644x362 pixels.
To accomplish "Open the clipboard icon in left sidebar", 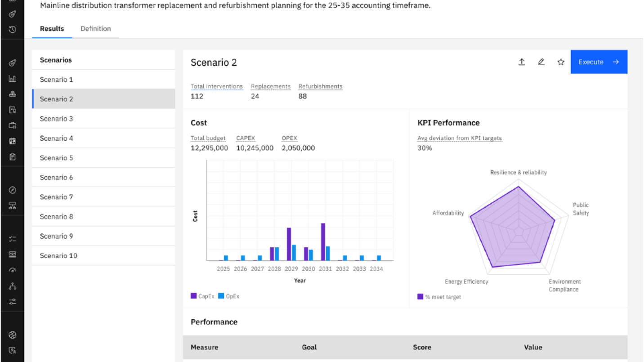I will point(13,157).
